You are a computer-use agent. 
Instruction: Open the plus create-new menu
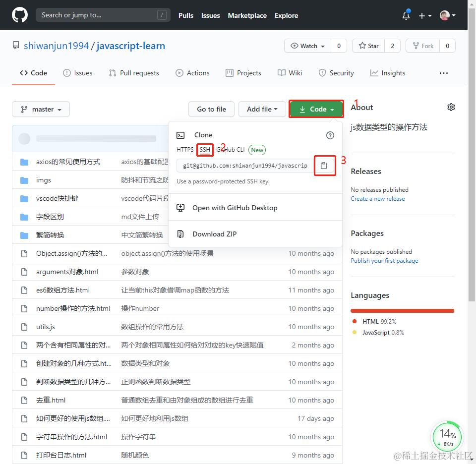click(x=425, y=15)
